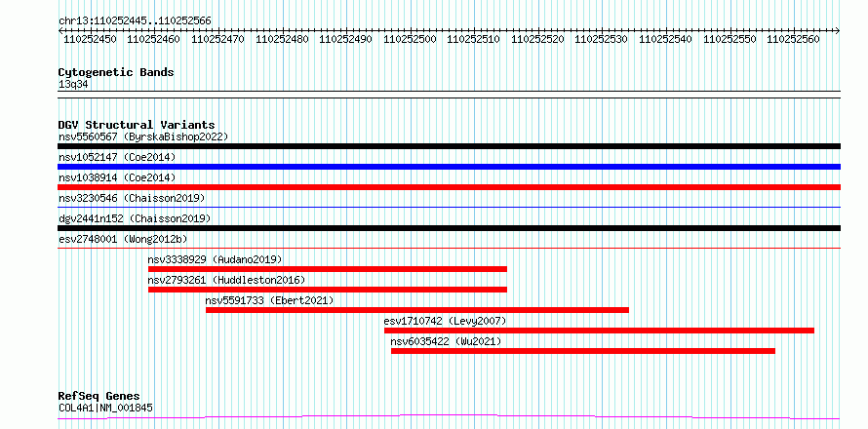This screenshot has height=429, width=868.
Task: Click the Cytogenetic Bands track title
Action: click(116, 72)
